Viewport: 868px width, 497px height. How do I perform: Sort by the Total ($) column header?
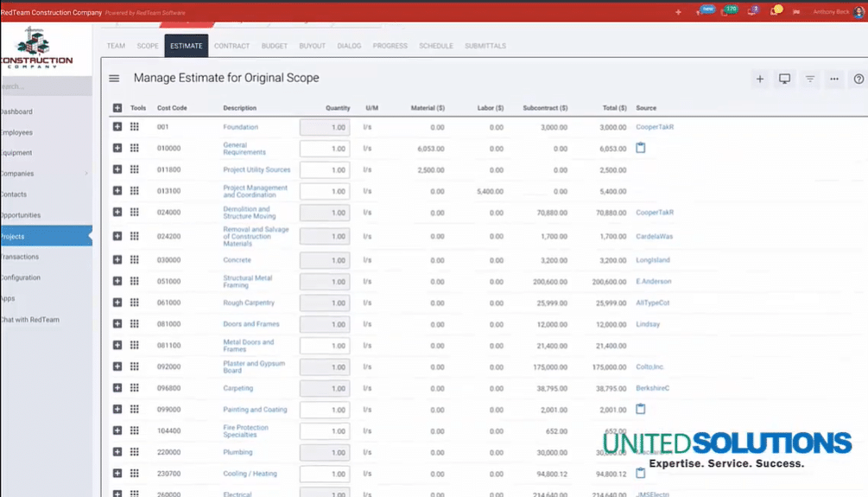pos(614,108)
